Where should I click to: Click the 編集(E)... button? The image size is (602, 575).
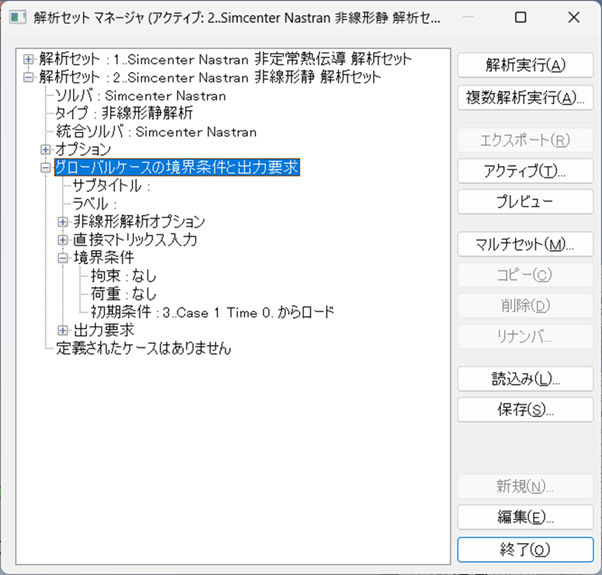tap(525, 517)
